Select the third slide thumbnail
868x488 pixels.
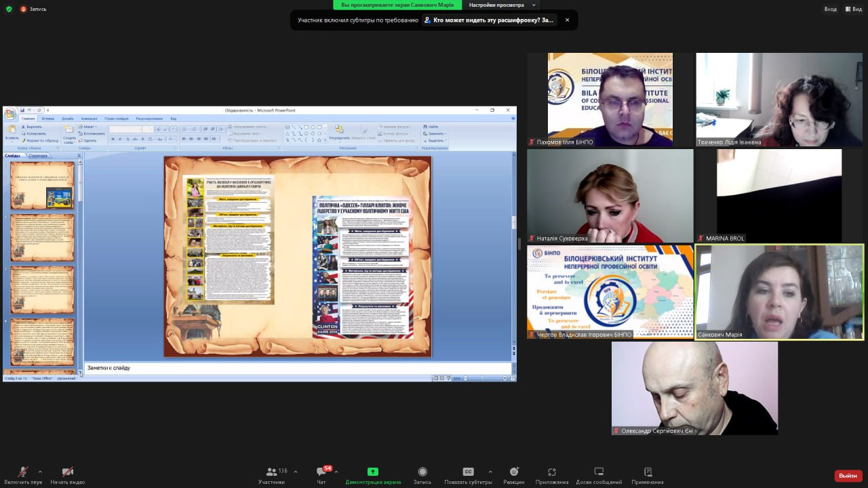(42, 289)
